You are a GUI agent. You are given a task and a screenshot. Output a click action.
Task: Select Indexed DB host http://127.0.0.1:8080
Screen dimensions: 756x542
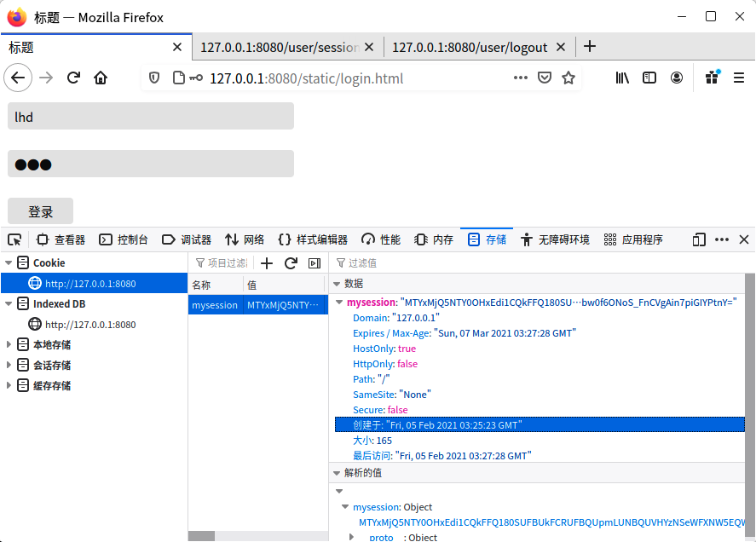click(x=94, y=325)
